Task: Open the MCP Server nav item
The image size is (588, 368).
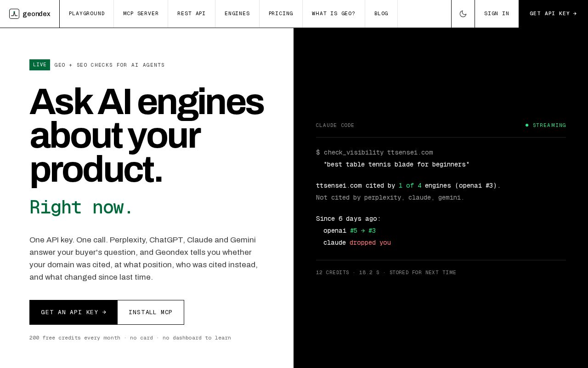Action: (141, 14)
